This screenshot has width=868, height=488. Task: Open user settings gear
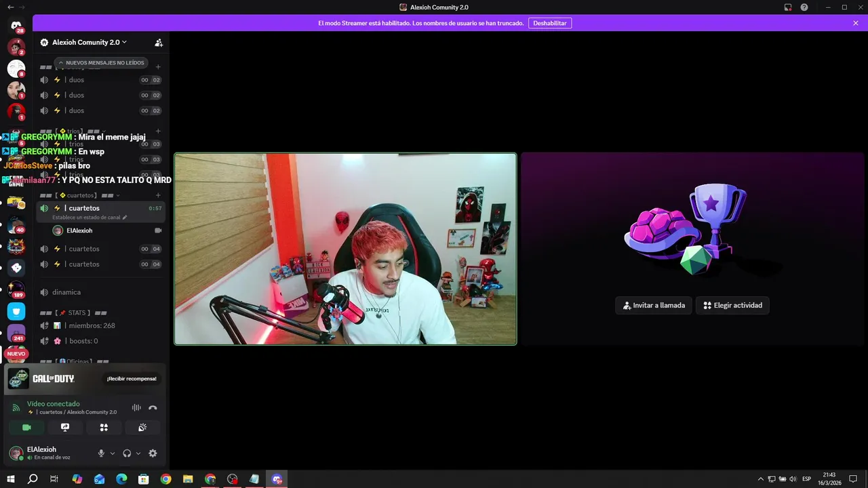click(153, 453)
